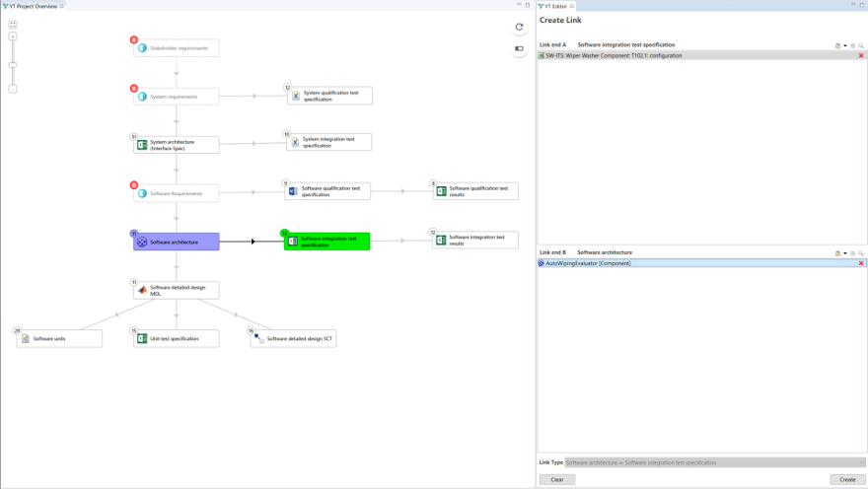Viewport: 868px width, 489px height.
Task: Click the Software qualification test results icon
Action: point(441,191)
